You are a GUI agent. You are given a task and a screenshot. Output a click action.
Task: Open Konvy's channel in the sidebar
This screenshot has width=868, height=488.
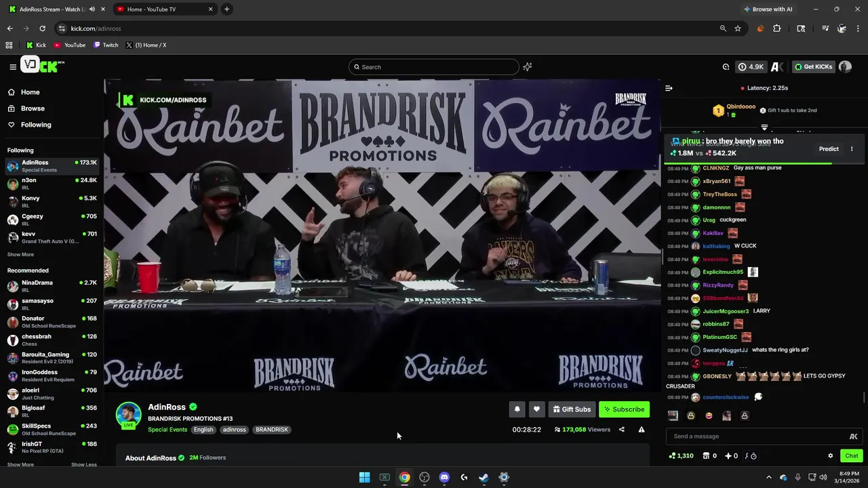click(52, 201)
